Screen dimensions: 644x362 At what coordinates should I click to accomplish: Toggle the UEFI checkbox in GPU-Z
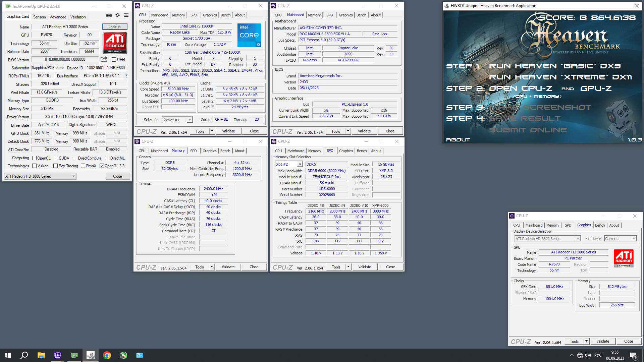point(114,60)
